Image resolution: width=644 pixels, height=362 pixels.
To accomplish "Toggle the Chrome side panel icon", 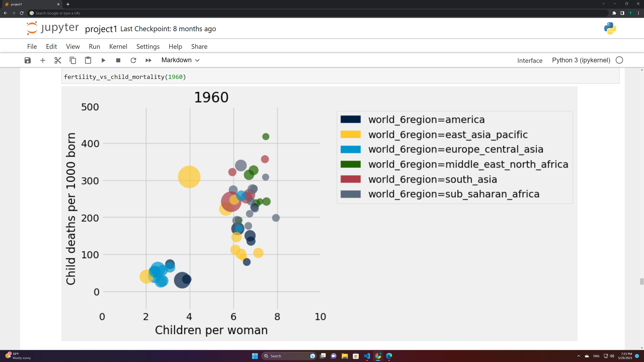I will 622,13.
